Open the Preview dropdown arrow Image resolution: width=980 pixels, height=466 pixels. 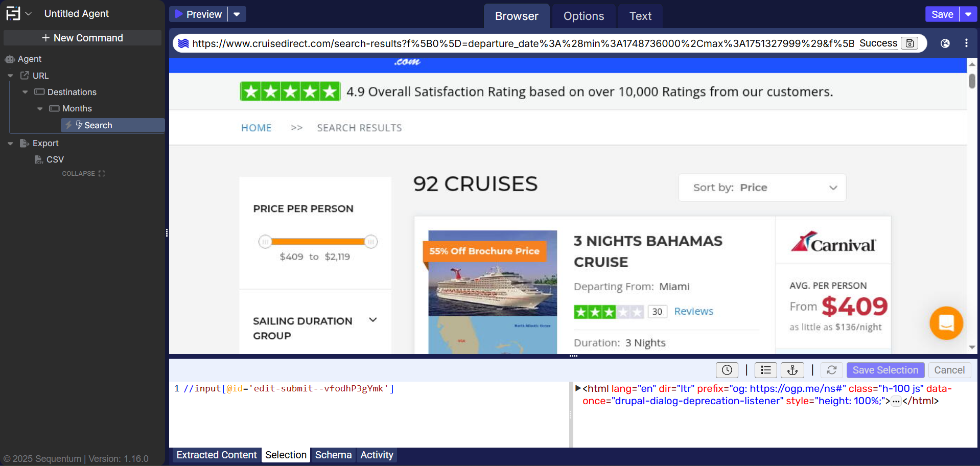coord(237,14)
